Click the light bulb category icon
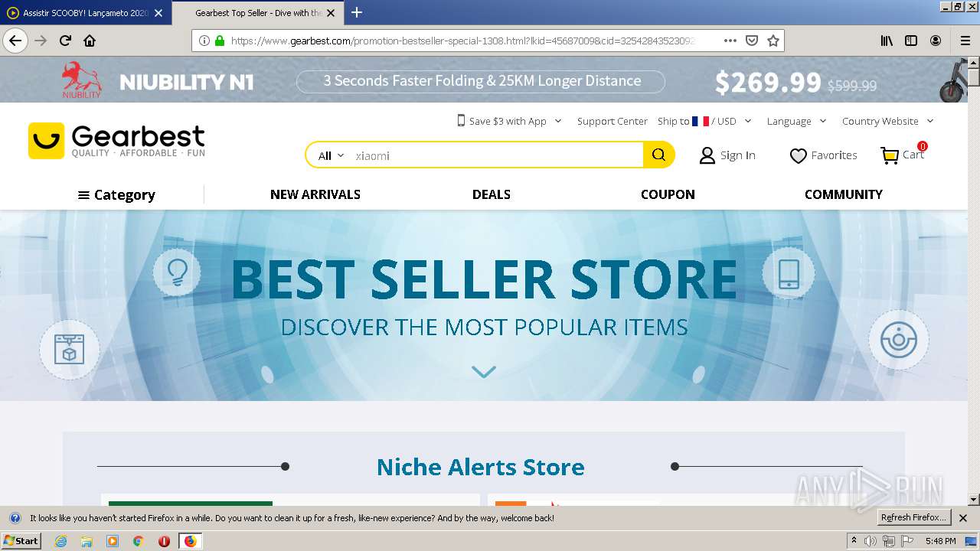The width and height of the screenshot is (980, 551). 177,272
